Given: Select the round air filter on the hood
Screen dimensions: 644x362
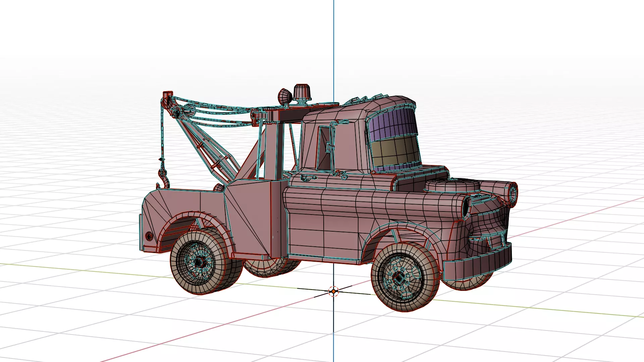Looking at the screenshot, I should 453,186.
